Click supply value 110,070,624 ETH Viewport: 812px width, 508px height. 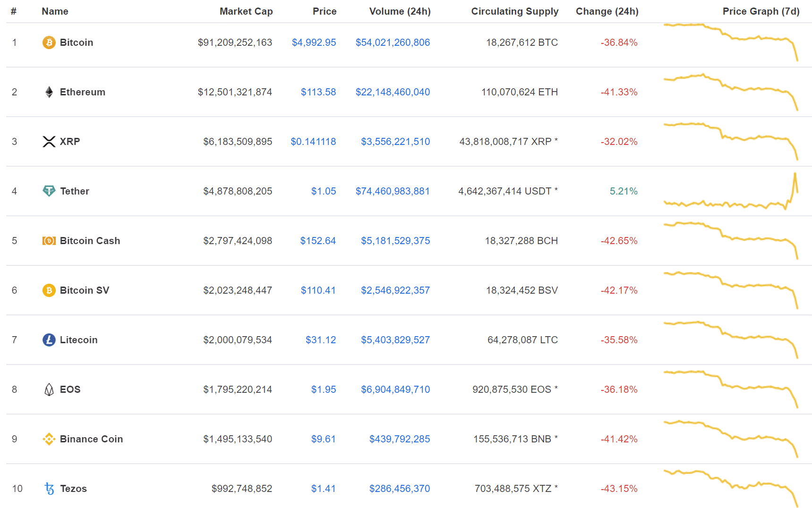pyautogui.click(x=520, y=92)
